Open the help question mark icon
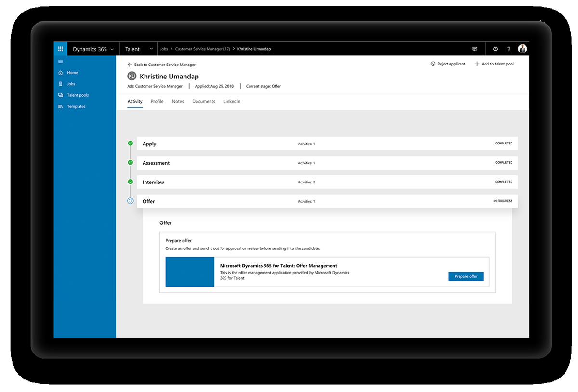The width and height of the screenshot is (578, 392). click(x=509, y=49)
